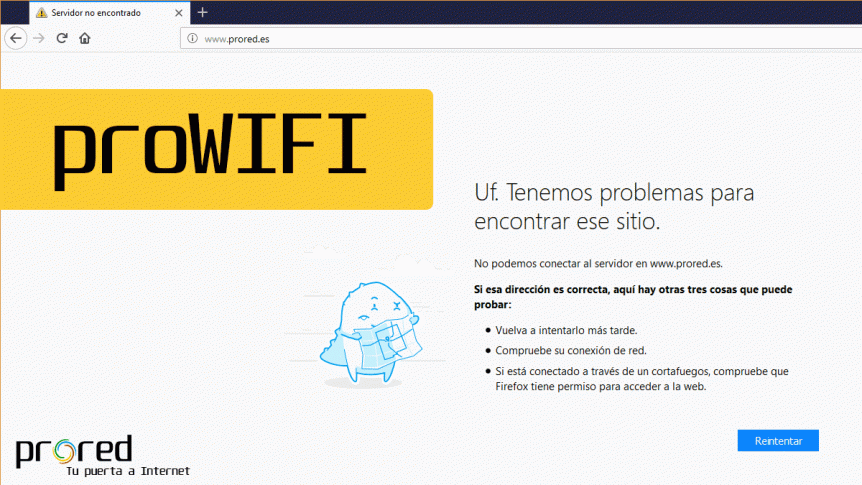Click the Reintentar button
This screenshot has width=862, height=485.
pos(778,440)
